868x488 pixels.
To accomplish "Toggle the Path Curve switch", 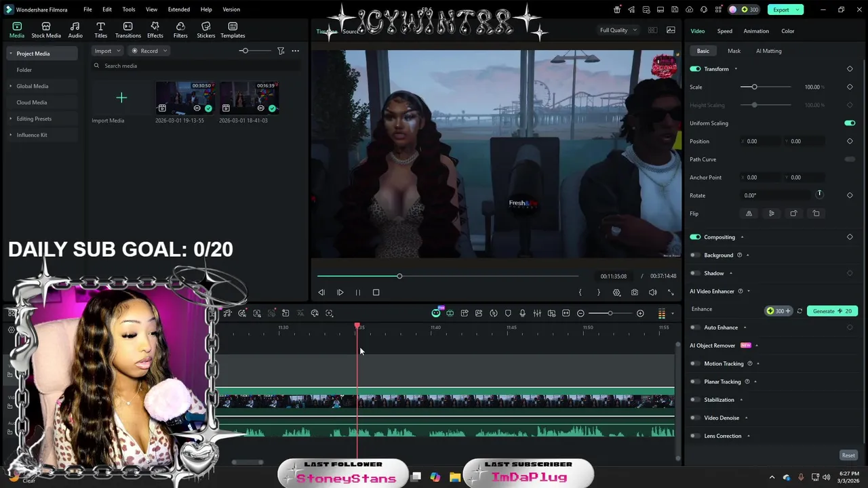I will tap(850, 159).
